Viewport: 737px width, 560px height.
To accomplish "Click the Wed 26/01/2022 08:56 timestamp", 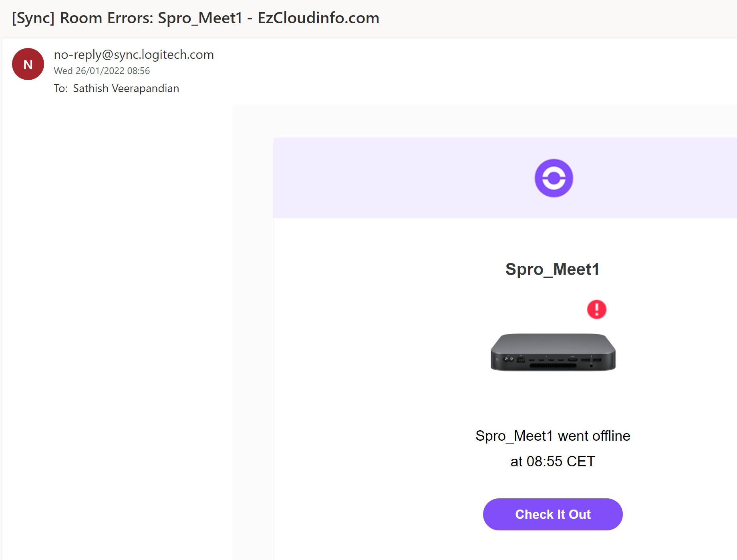I will [x=102, y=71].
